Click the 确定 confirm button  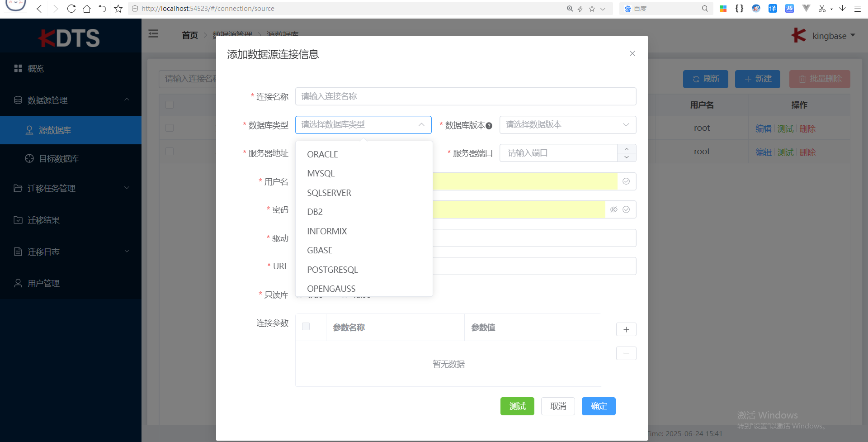[599, 406]
